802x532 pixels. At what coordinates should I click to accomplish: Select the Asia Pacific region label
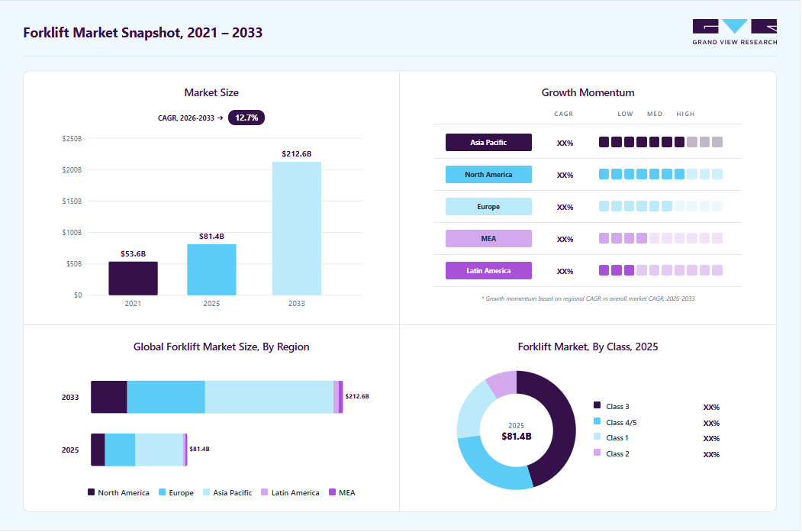488,142
